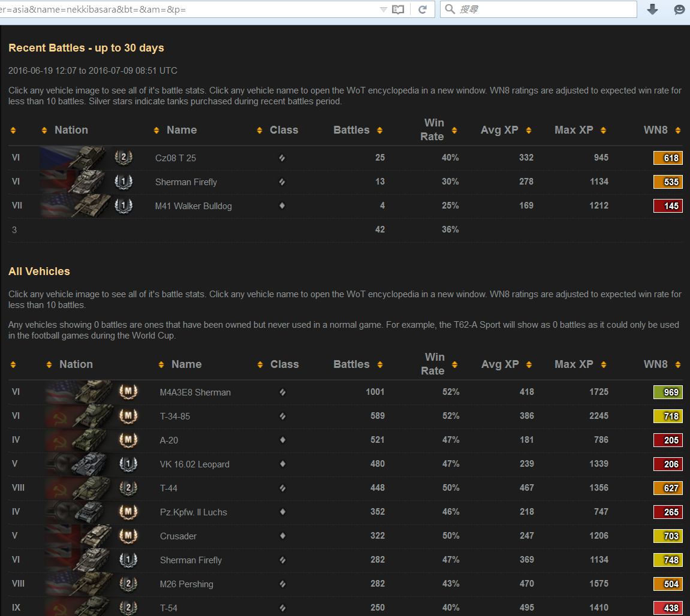Click the Crusader tank image

[x=80, y=536]
